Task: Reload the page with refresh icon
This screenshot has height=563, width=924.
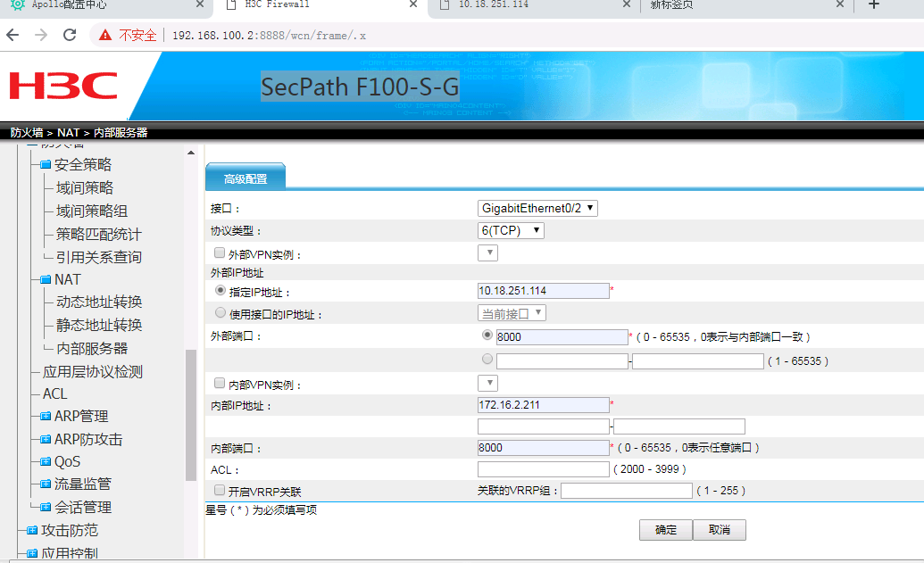Action: [70, 36]
